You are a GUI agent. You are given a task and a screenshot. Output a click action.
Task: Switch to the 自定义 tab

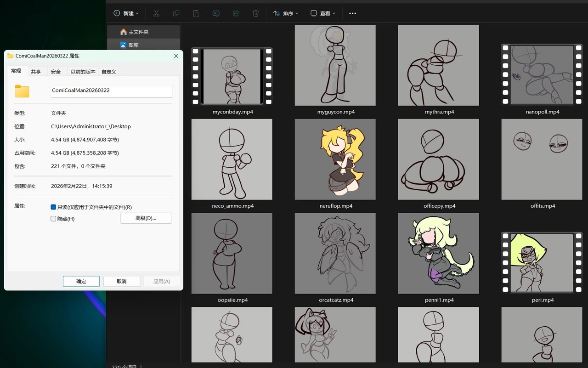[x=109, y=72]
